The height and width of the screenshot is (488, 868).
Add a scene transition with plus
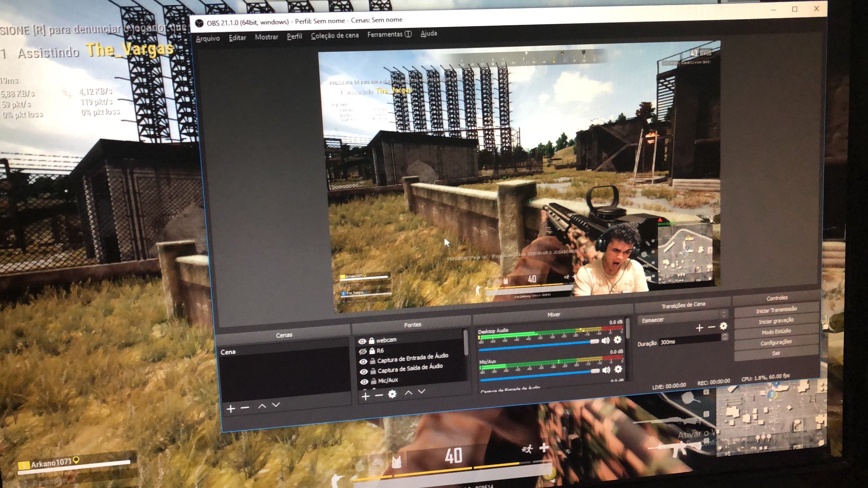tap(699, 327)
